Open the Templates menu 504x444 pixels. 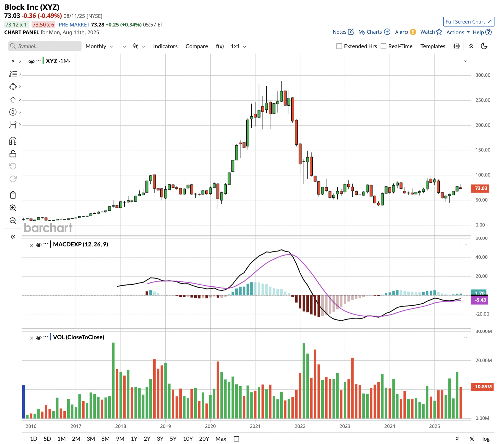[x=433, y=46]
